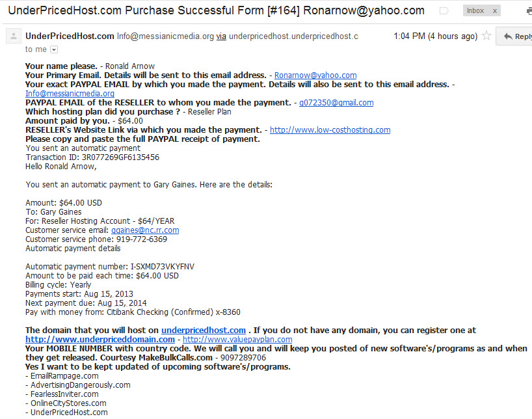
Task: Expand the 'to me' details dropdown
Action: 54,49
